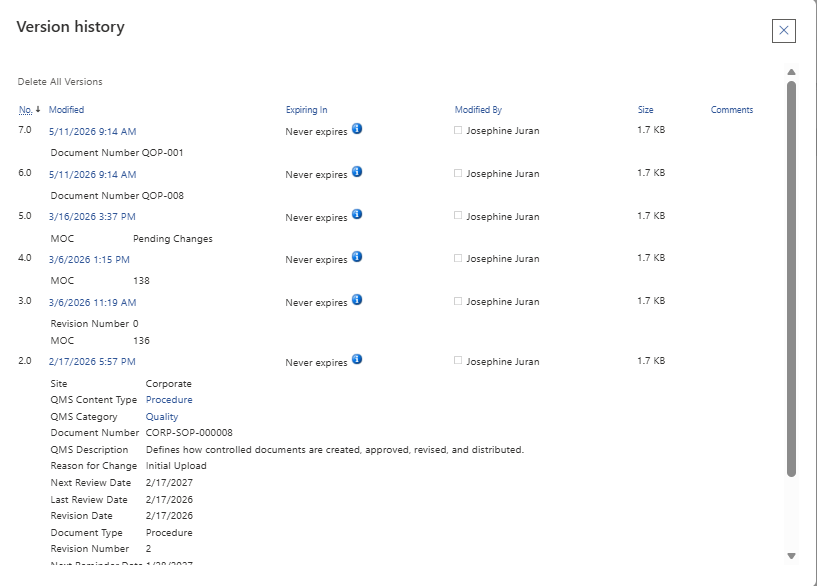Sort by the Modified column header
Viewport: 817px width, 586px height.
tap(66, 110)
